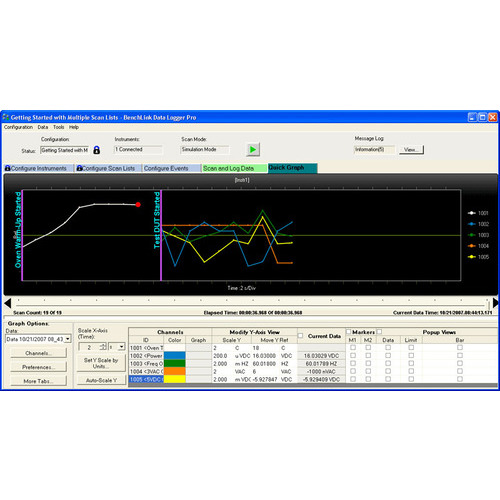Click the left arrow of the time scrollbar
This screenshot has width=500, height=500.
pyautogui.click(x=8, y=303)
